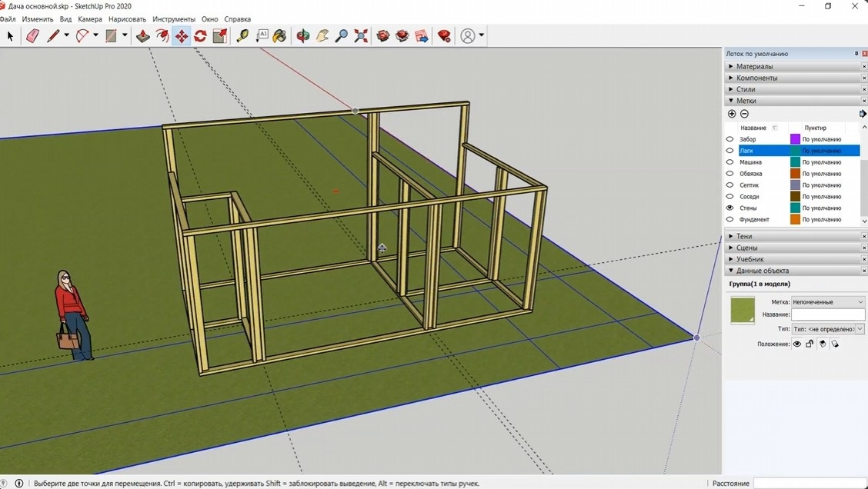Activate the Push/Pull tool
The height and width of the screenshot is (489, 868).
click(143, 36)
